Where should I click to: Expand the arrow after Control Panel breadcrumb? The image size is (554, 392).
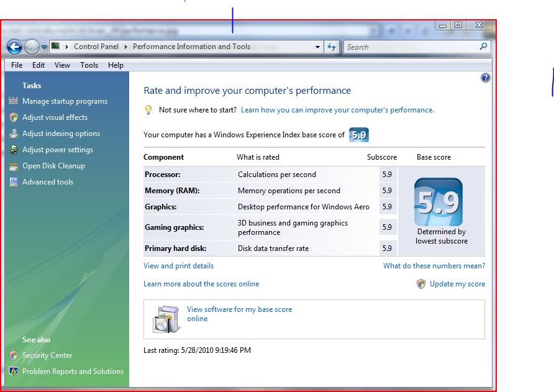[126, 47]
